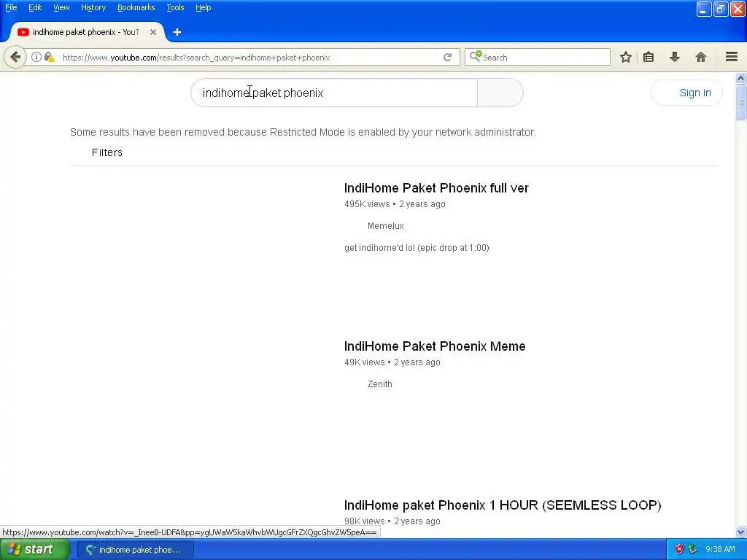Viewport: 747px width, 560px height.
Task: Open video IndiHome Paket Phoenix full ver
Action: coord(436,188)
